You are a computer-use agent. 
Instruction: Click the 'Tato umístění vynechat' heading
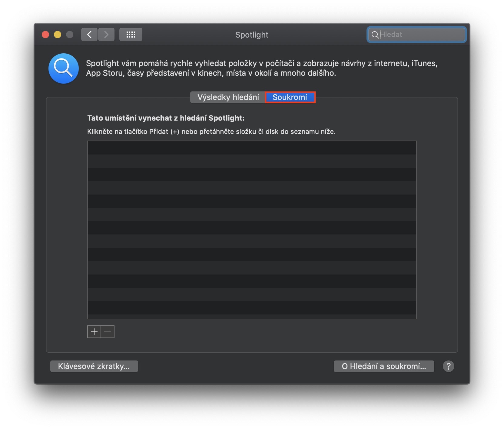166,118
